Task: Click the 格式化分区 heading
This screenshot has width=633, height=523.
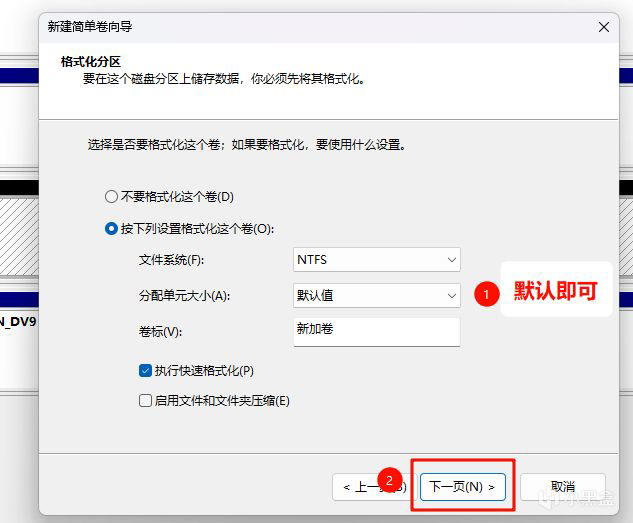Action: 90,62
